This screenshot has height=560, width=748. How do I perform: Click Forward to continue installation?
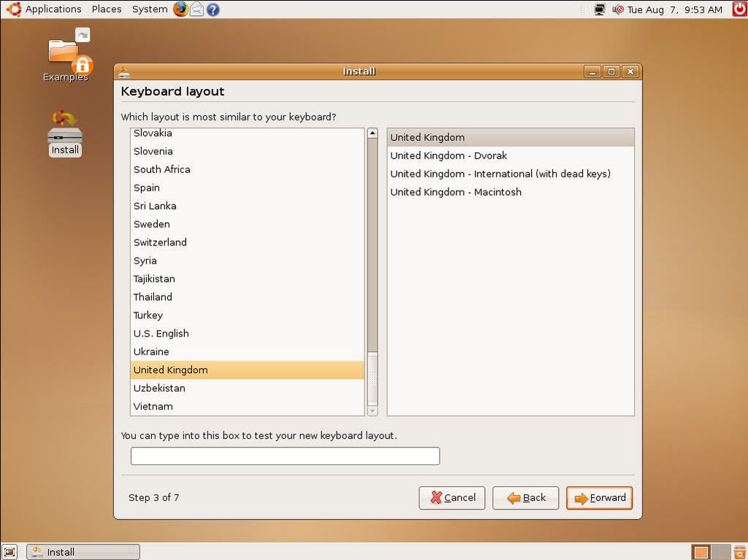(599, 497)
